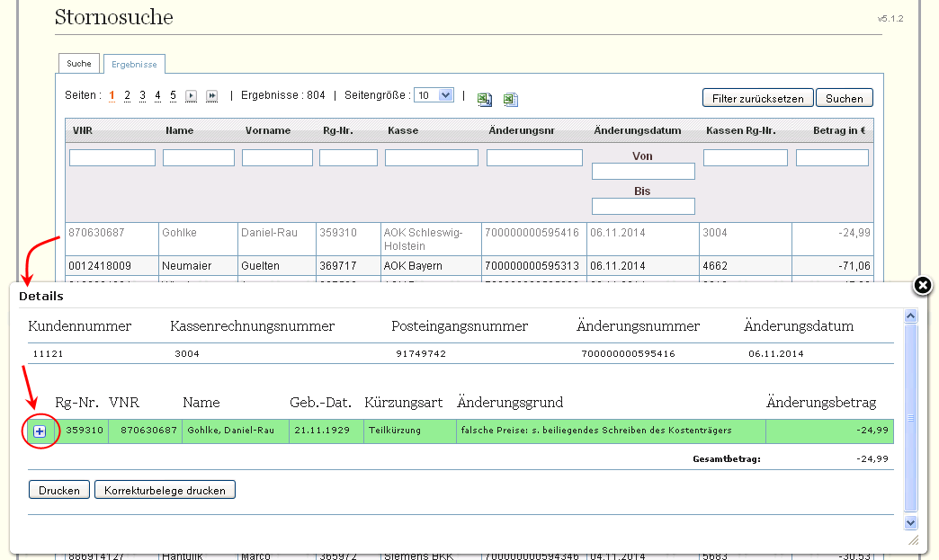Click the Details dialog resize grip
The height and width of the screenshot is (560, 939).
[913, 540]
